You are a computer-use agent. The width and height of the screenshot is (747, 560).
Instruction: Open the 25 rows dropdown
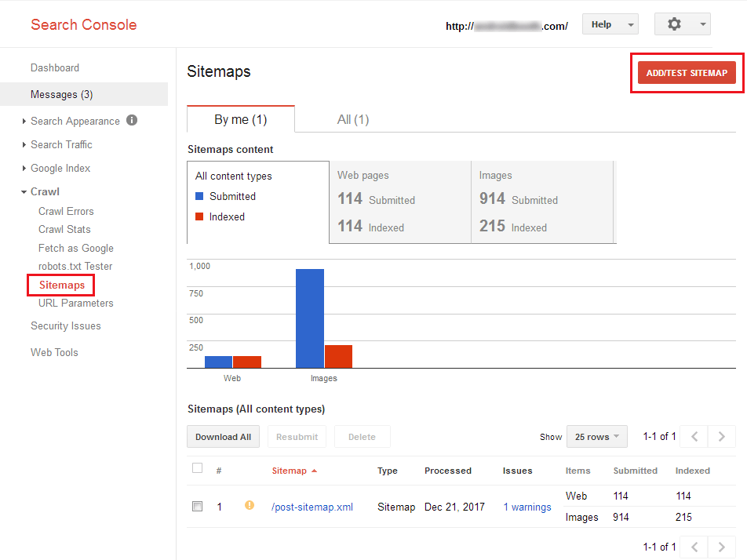pos(597,437)
